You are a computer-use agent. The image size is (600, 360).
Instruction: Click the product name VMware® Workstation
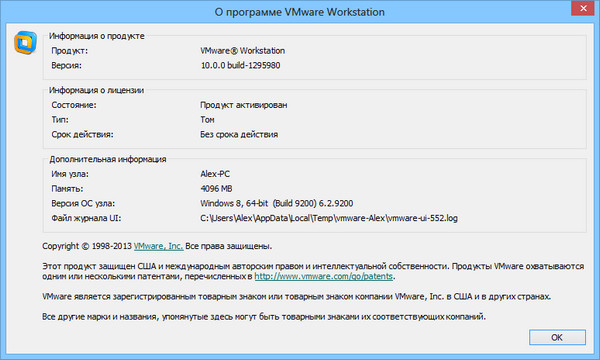[x=243, y=50]
